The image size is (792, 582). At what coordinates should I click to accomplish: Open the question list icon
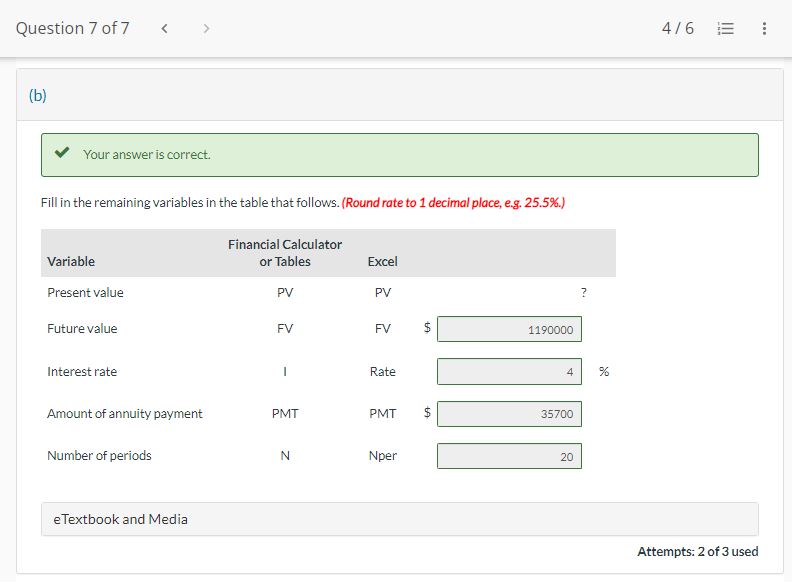(x=725, y=28)
